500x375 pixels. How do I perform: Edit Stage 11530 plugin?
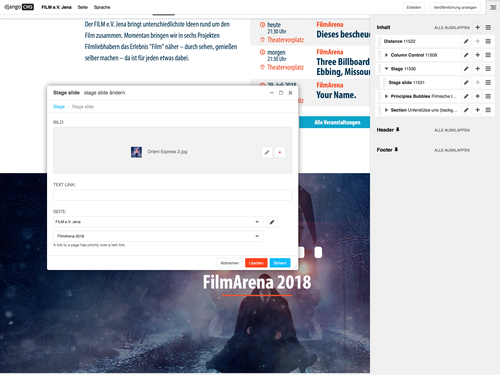[466, 69]
